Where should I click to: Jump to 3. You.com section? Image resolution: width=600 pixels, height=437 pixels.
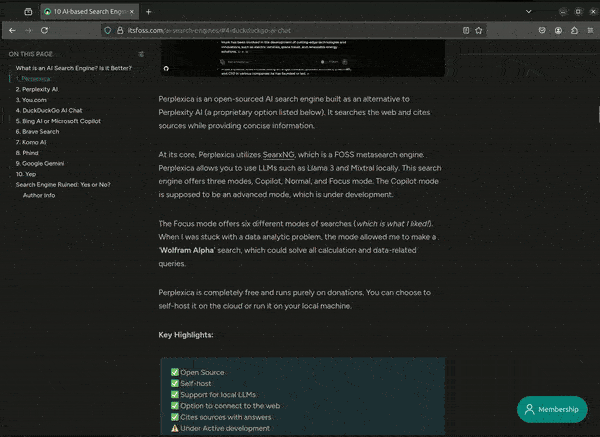[x=31, y=100]
